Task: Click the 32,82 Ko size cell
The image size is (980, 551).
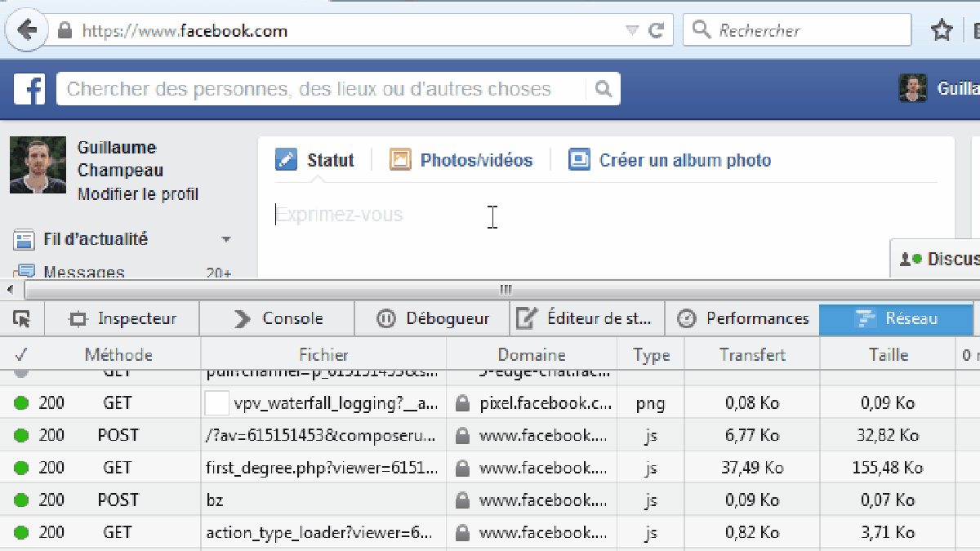Action: [x=888, y=435]
